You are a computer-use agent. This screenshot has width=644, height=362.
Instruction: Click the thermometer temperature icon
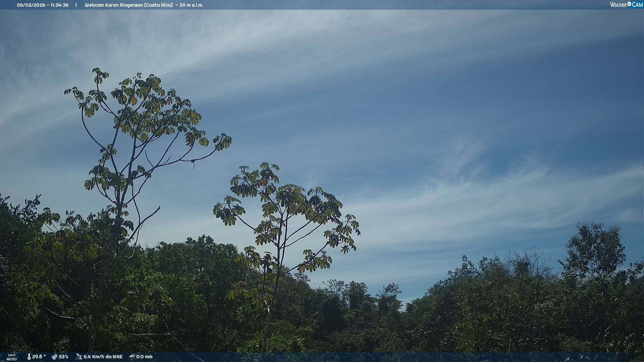click(29, 357)
